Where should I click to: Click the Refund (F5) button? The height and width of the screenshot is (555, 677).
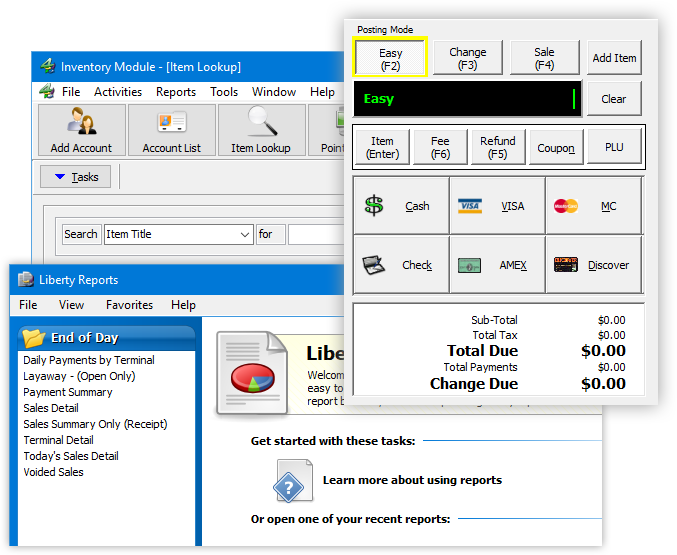(498, 147)
